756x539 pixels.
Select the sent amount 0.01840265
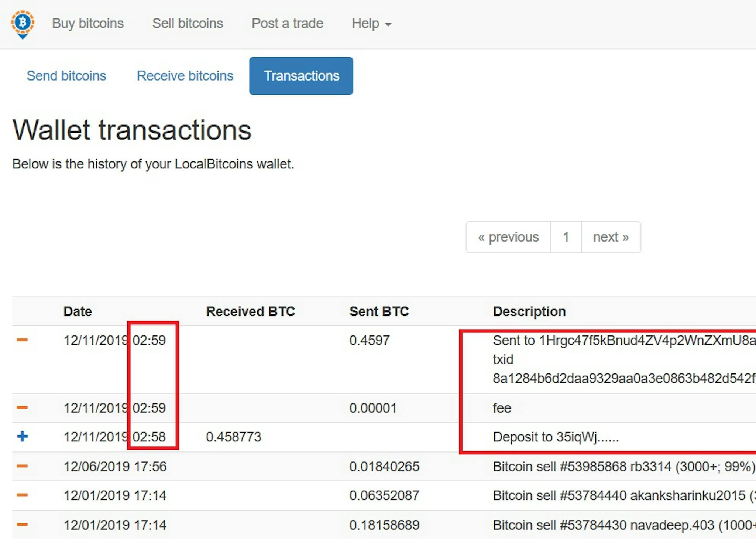pyautogui.click(x=384, y=467)
